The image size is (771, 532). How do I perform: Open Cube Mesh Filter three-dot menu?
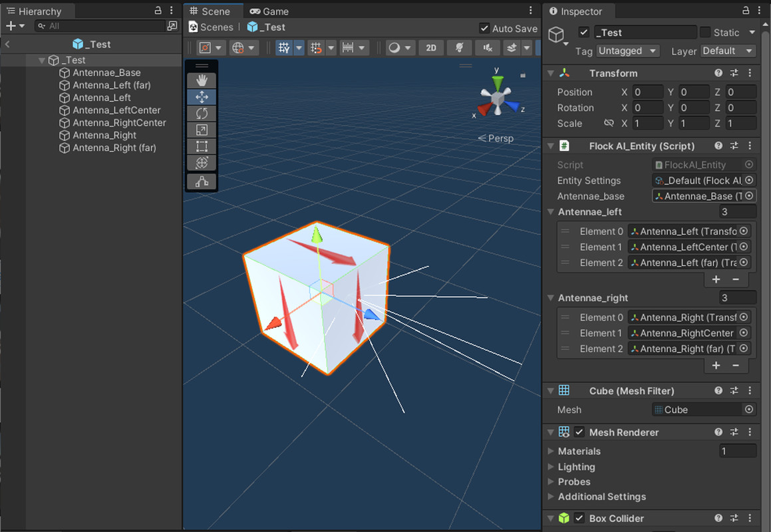click(750, 390)
